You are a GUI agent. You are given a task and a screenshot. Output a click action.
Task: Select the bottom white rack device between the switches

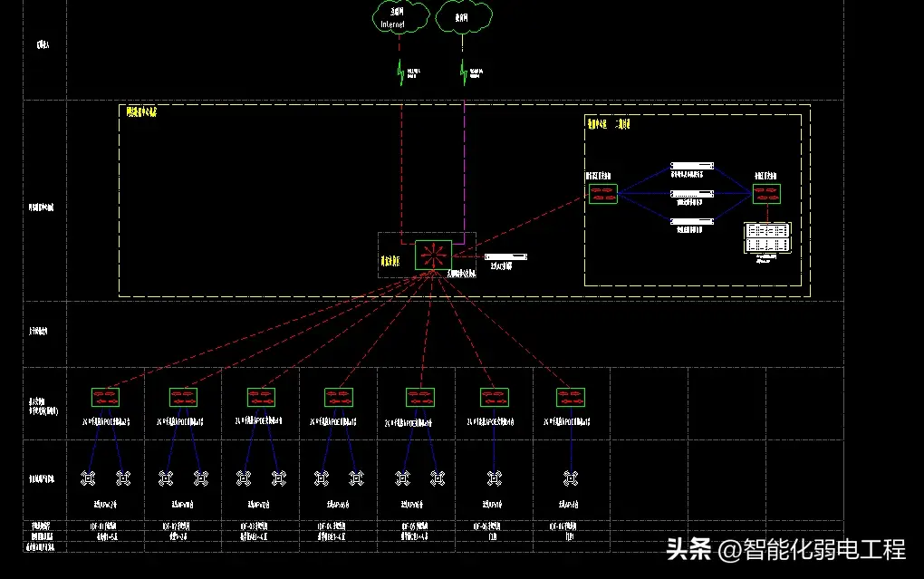[692, 221]
